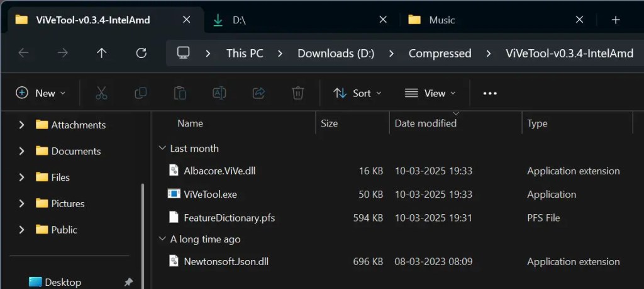Select the Albacore.ViVe.dll file name

click(x=219, y=171)
